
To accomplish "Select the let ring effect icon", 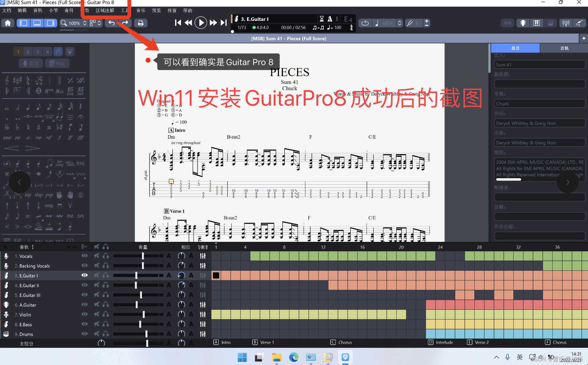I will (x=60, y=163).
